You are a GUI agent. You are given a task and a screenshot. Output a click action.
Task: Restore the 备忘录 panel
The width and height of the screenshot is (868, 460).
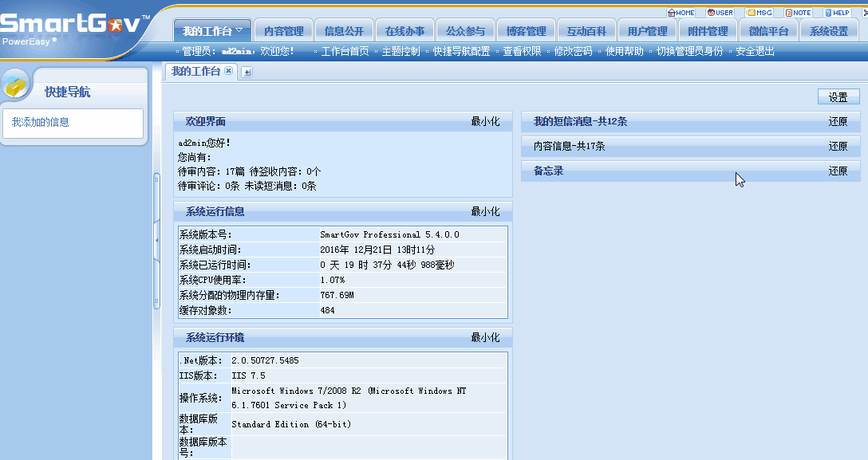(838, 171)
